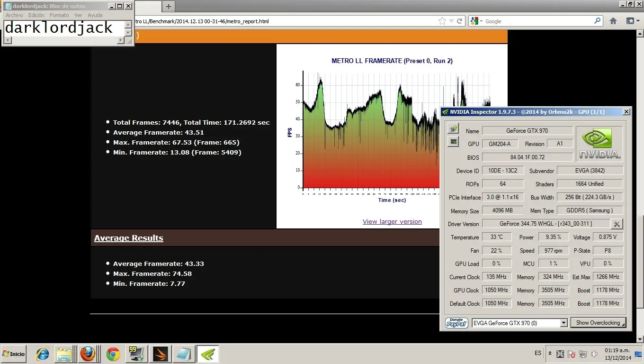Click the screenshot upload icon in NVIDIA Inspector
Image resolution: width=644 pixels, height=364 pixels.
click(x=454, y=128)
